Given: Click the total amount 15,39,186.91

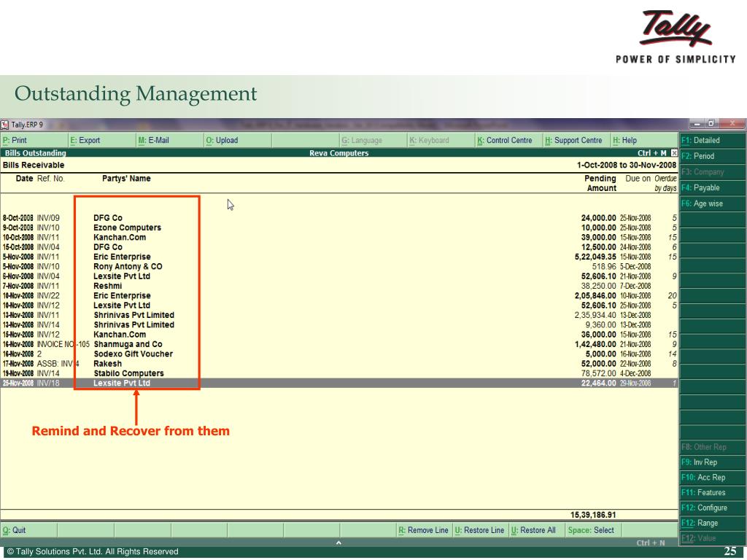Looking at the screenshot, I should 593,515.
